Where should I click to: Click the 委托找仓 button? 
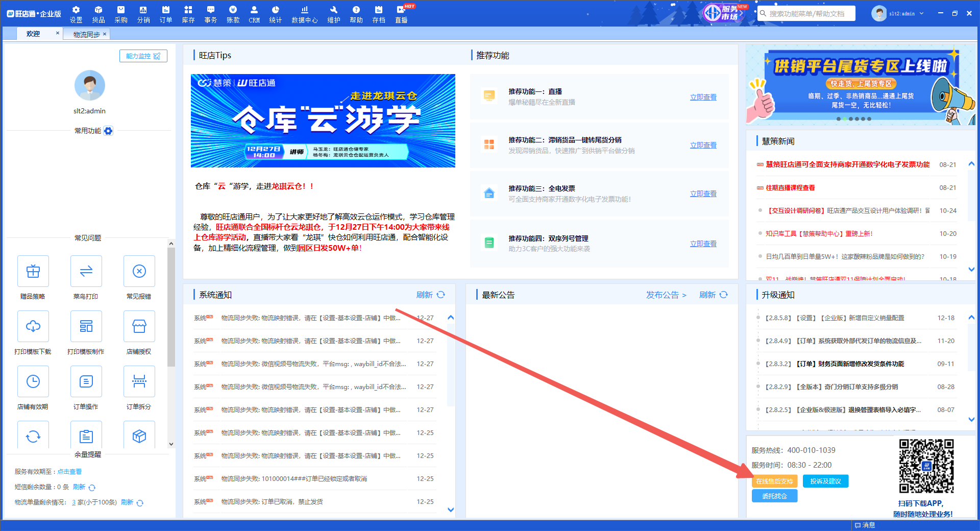(774, 496)
